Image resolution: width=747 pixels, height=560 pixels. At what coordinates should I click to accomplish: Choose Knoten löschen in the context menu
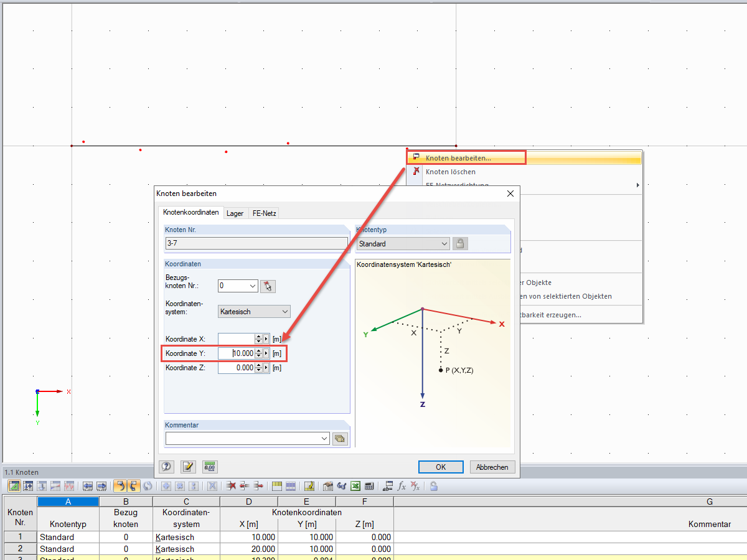pos(525,172)
